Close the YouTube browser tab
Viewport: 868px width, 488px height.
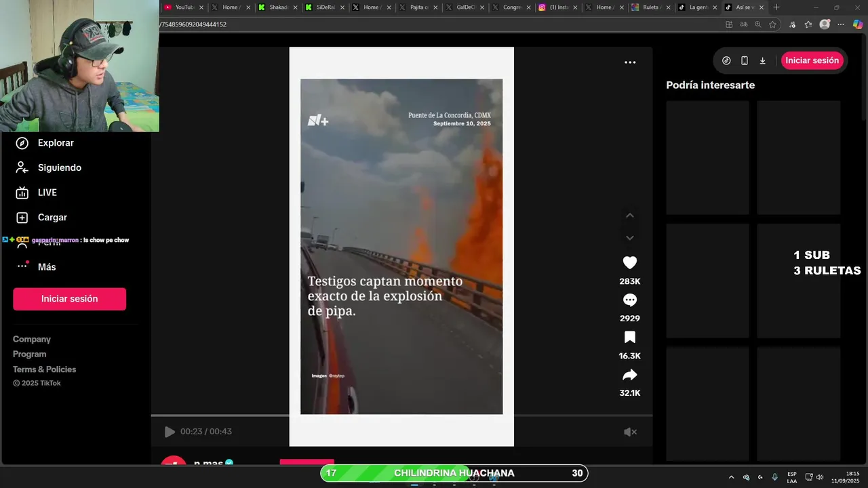coord(201,7)
